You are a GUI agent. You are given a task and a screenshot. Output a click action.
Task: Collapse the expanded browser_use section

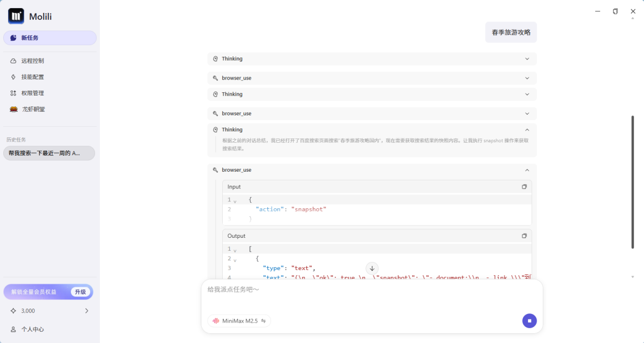coord(527,170)
